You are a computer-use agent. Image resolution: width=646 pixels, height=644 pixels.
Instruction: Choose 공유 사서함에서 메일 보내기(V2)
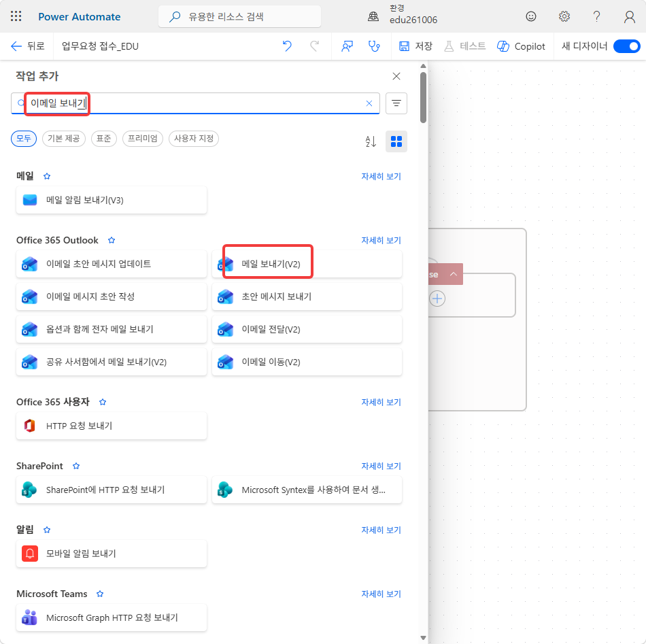pos(112,362)
